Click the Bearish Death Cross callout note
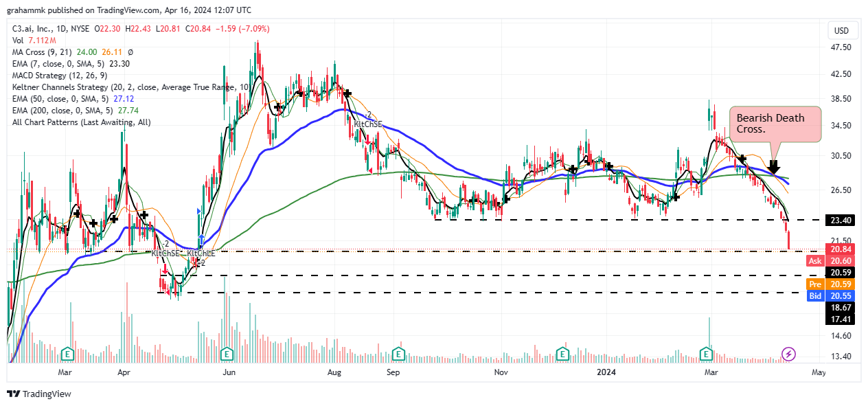Viewport: 868px width, 406px height. pyautogui.click(x=775, y=124)
